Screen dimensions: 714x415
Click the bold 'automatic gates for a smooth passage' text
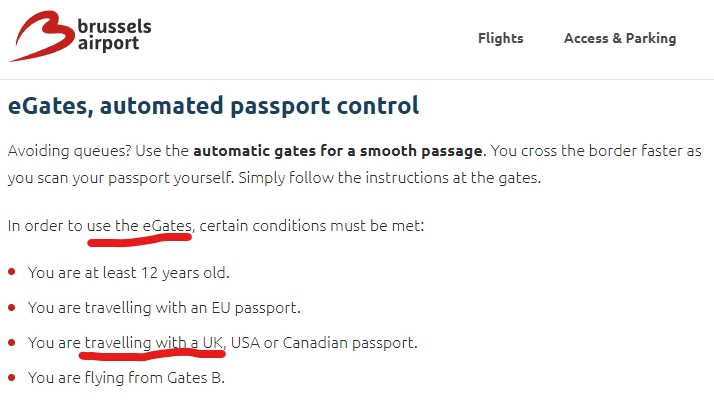tap(338, 151)
